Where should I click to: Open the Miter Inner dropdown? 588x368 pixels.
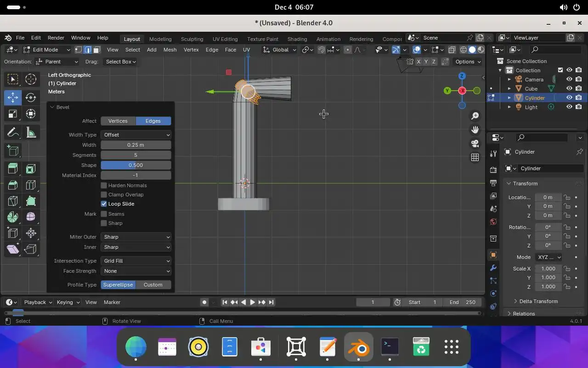point(136,247)
